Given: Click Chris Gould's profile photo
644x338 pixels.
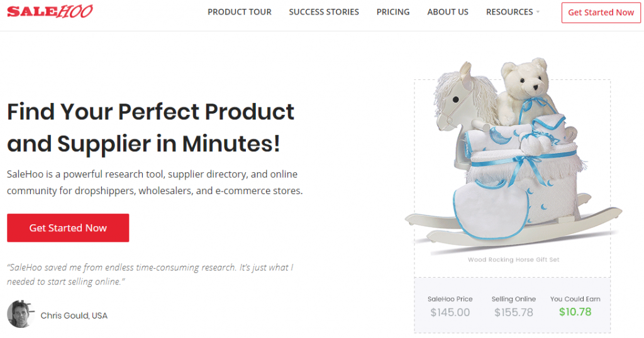Looking at the screenshot, I should [x=20, y=314].
